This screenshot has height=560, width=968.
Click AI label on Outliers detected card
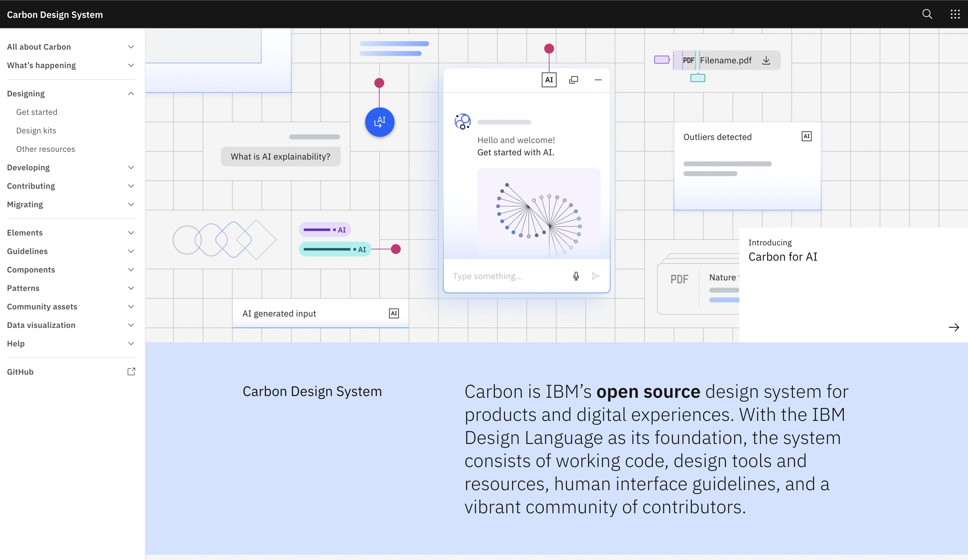(x=806, y=136)
